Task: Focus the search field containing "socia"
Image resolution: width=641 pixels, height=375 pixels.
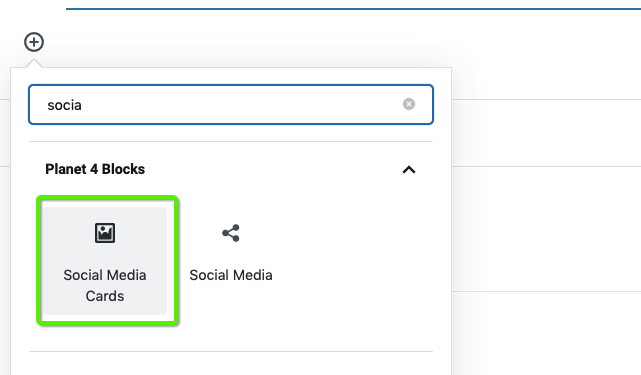Action: (231, 105)
